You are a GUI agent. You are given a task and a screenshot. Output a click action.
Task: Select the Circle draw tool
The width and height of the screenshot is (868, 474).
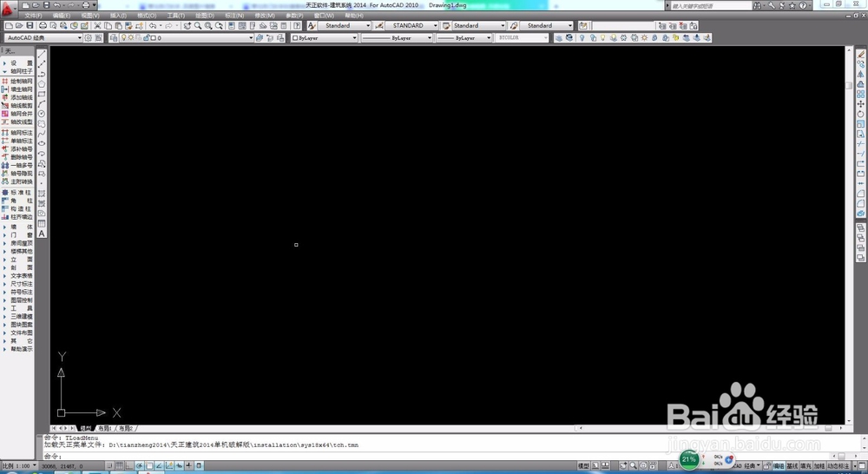(42, 114)
